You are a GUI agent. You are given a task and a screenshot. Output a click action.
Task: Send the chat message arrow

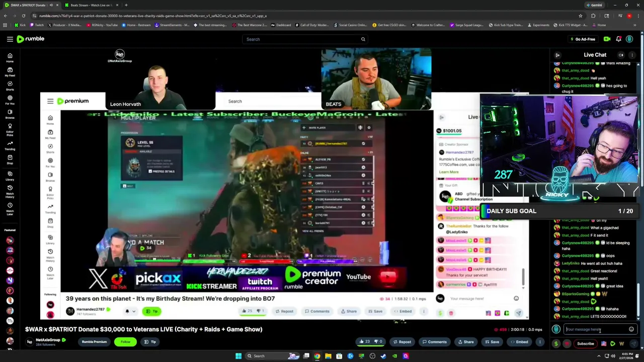pos(633,344)
